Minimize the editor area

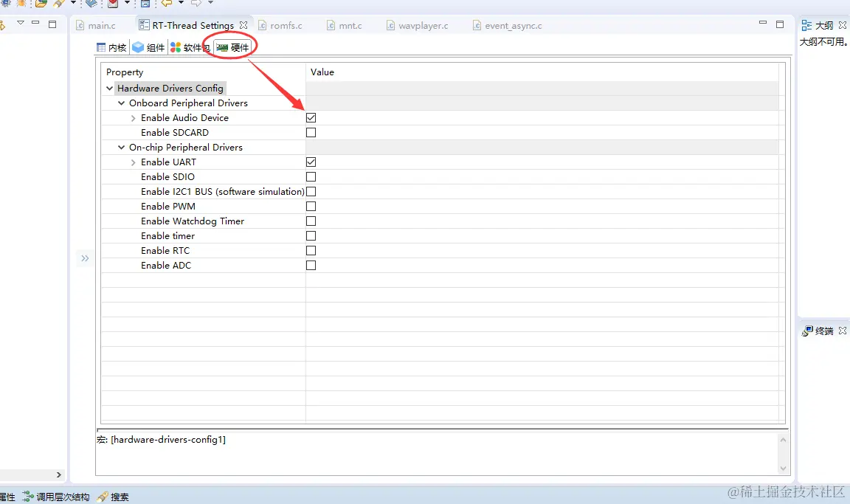pos(763,23)
